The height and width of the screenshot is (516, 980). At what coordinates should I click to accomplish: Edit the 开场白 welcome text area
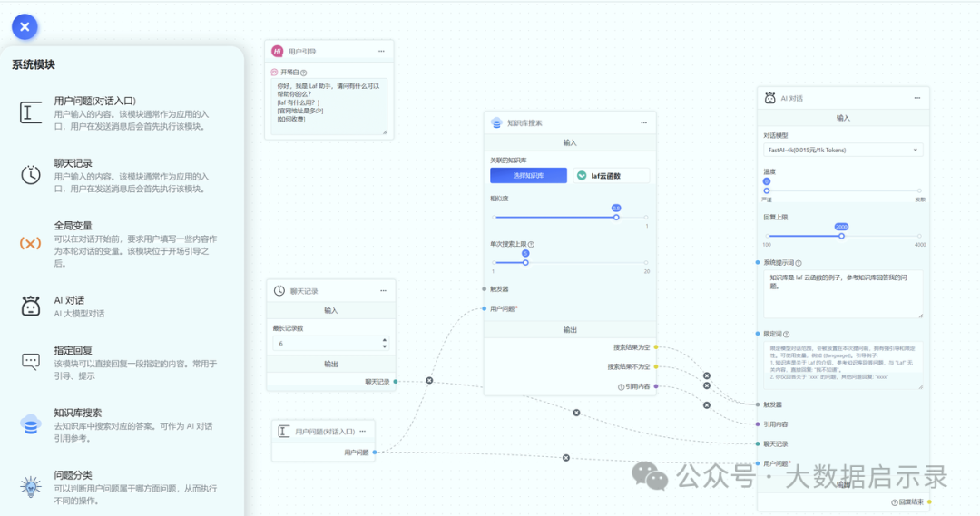[x=328, y=106]
